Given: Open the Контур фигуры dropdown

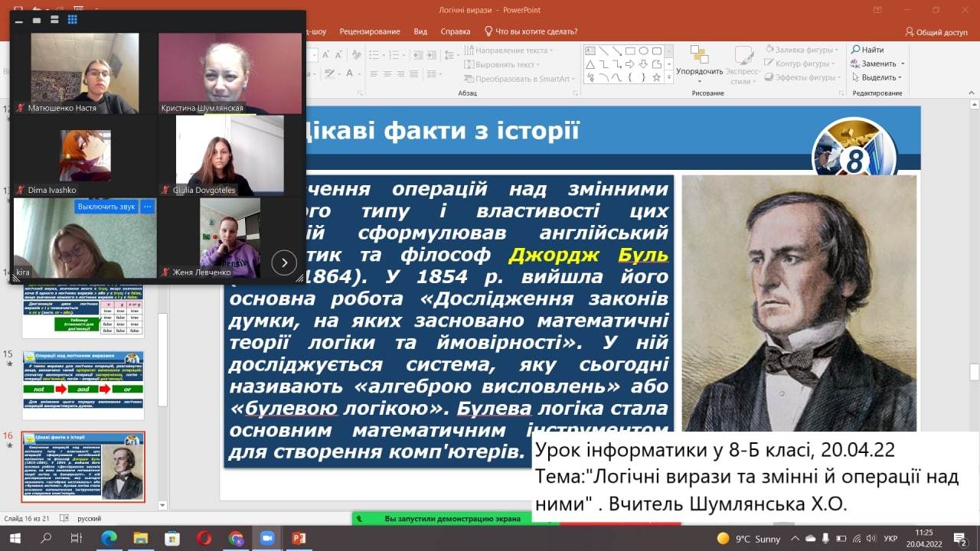Looking at the screenshot, I should pyautogui.click(x=834, y=64).
